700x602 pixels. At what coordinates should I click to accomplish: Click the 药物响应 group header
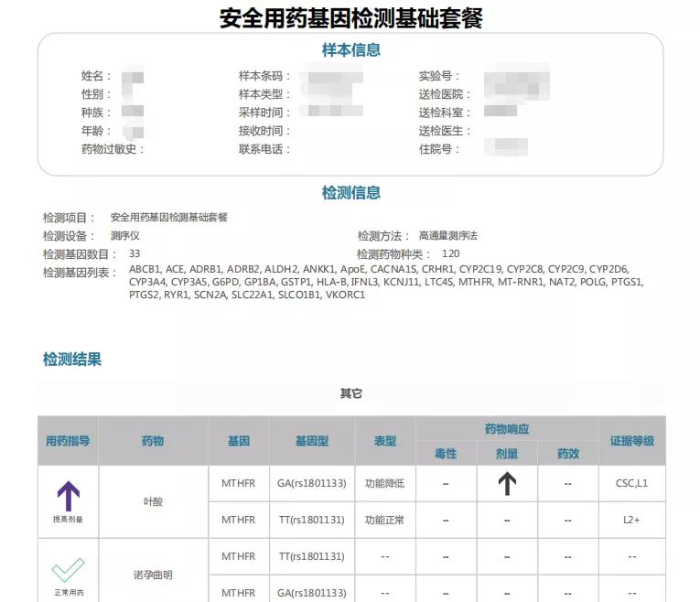click(x=507, y=429)
